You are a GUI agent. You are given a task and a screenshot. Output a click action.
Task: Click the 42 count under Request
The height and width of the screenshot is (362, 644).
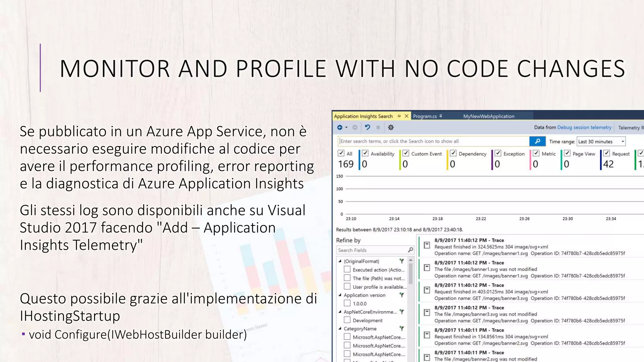pos(608,164)
